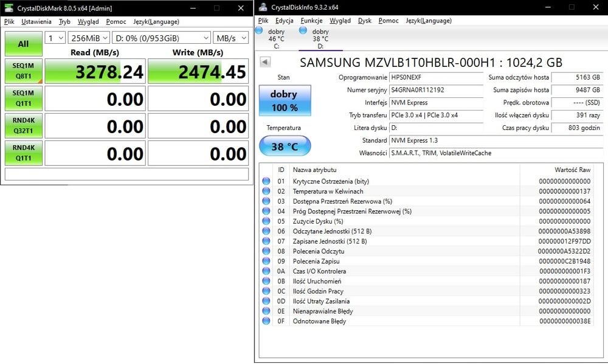Run the RND4K Q32T1 test
This screenshot has height=364, width=608.
coord(24,126)
